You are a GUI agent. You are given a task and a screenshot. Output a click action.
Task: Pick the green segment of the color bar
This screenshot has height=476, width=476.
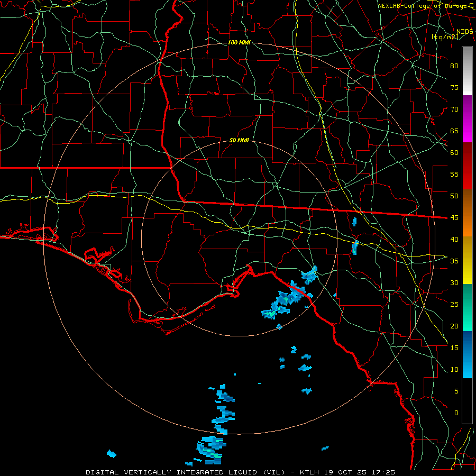467,307
